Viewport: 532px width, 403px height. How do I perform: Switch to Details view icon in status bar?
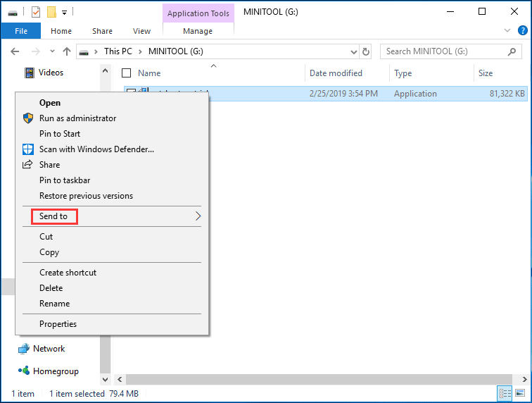pyautogui.click(x=505, y=393)
